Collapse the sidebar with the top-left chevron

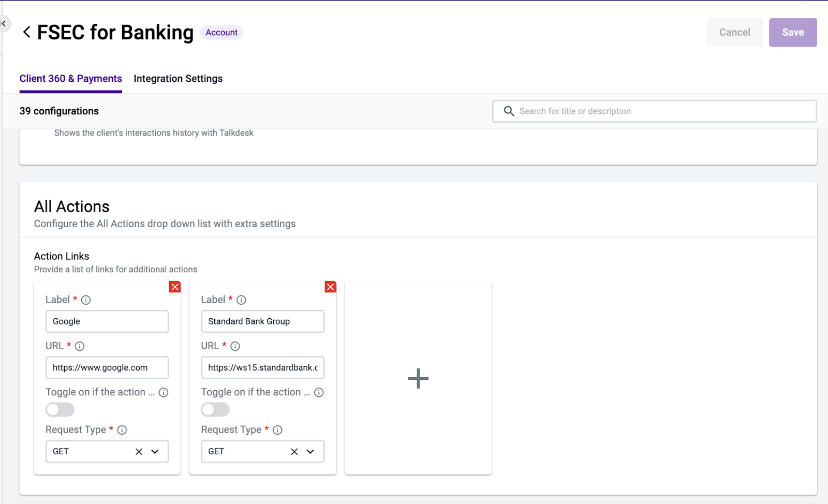[x=4, y=23]
